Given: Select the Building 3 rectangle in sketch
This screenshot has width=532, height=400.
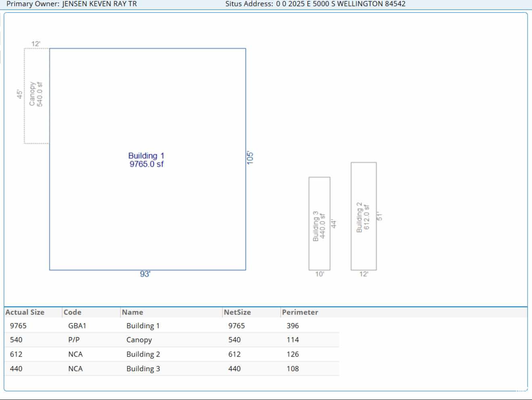Looking at the screenshot, I should pos(319,224).
